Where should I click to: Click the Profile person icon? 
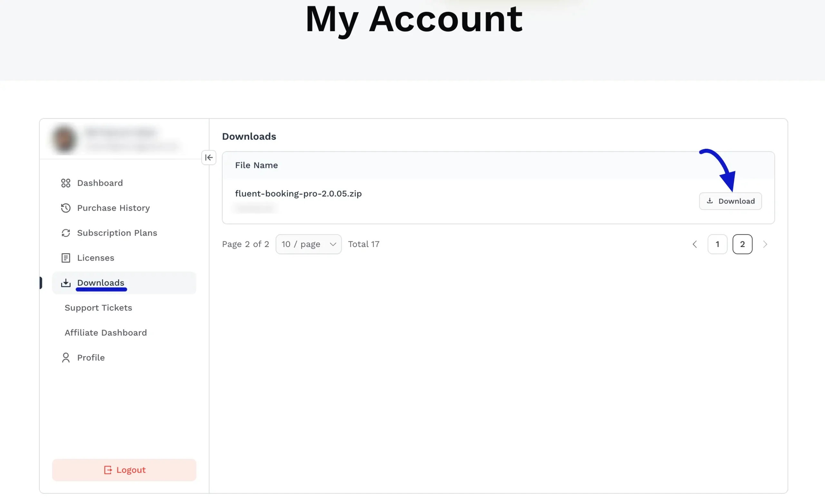pos(66,358)
